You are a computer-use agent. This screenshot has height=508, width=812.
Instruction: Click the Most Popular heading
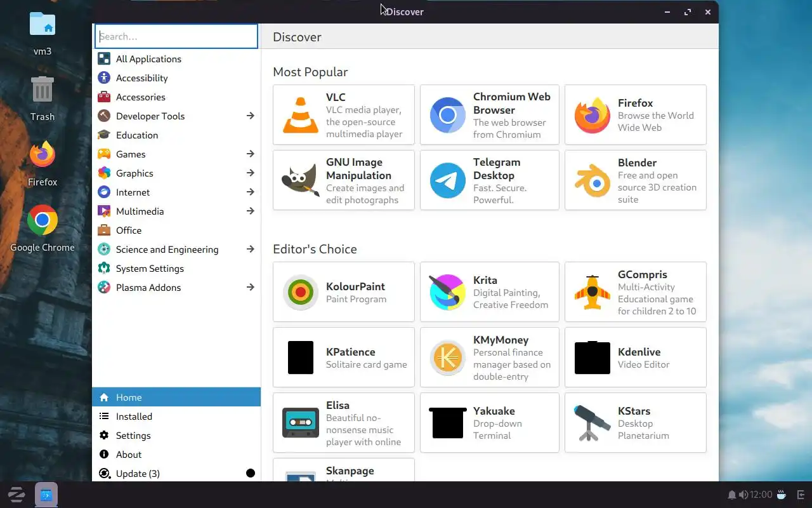pos(310,72)
